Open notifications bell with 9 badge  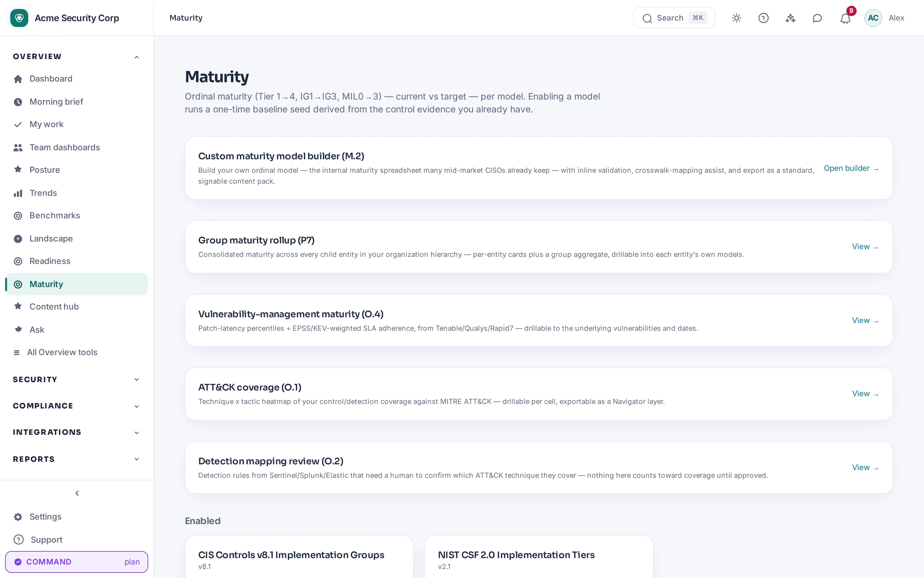click(845, 18)
